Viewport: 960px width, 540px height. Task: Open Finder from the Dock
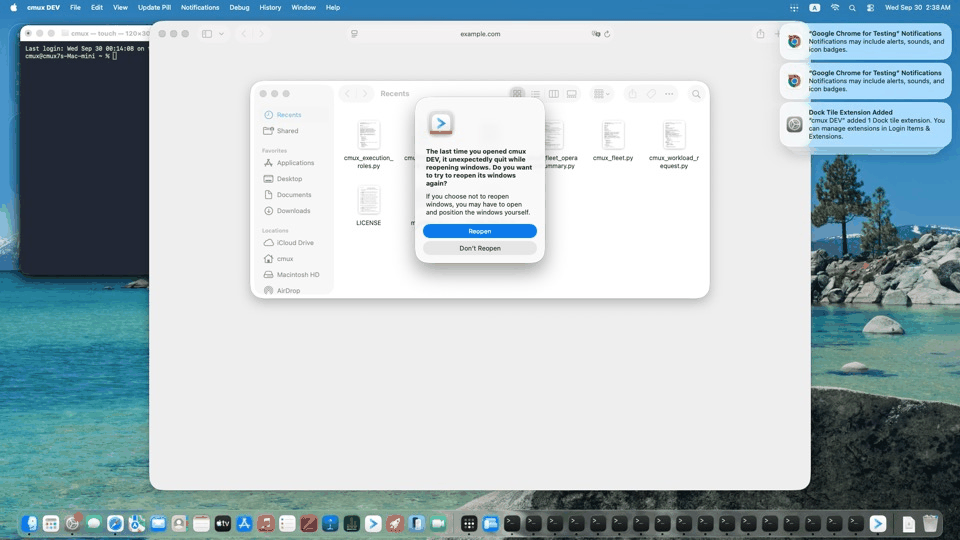(x=29, y=523)
